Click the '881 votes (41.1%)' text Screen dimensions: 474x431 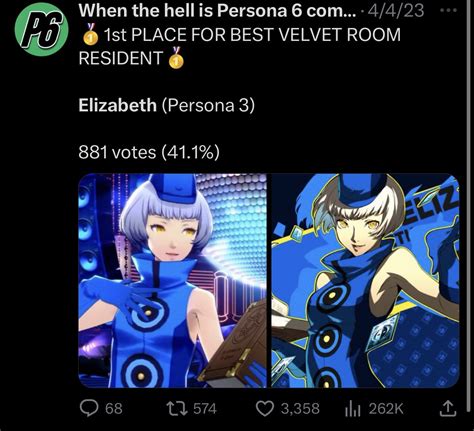click(x=149, y=153)
